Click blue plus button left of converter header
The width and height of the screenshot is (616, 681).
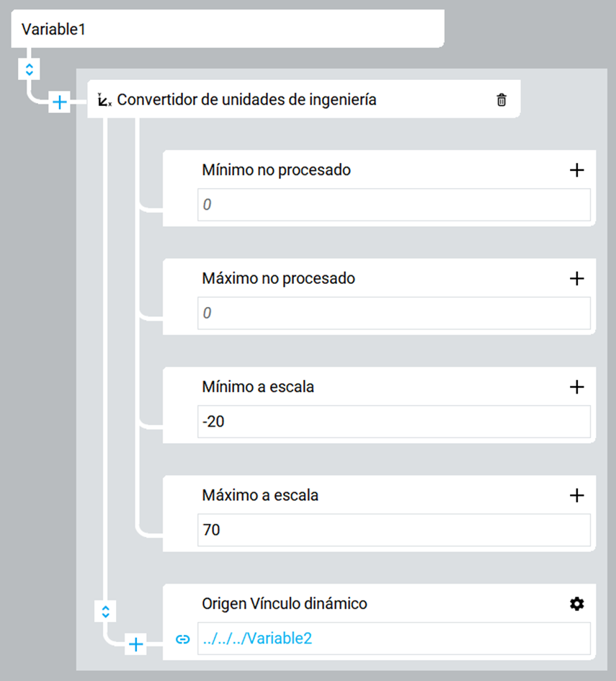coord(59,103)
